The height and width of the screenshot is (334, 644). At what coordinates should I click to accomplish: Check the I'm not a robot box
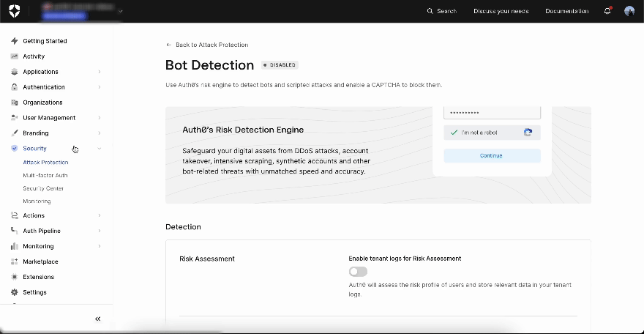pyautogui.click(x=454, y=133)
